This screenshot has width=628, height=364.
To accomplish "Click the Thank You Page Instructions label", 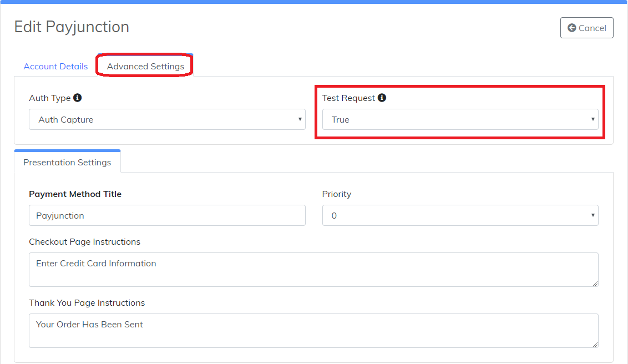I will click(x=87, y=303).
